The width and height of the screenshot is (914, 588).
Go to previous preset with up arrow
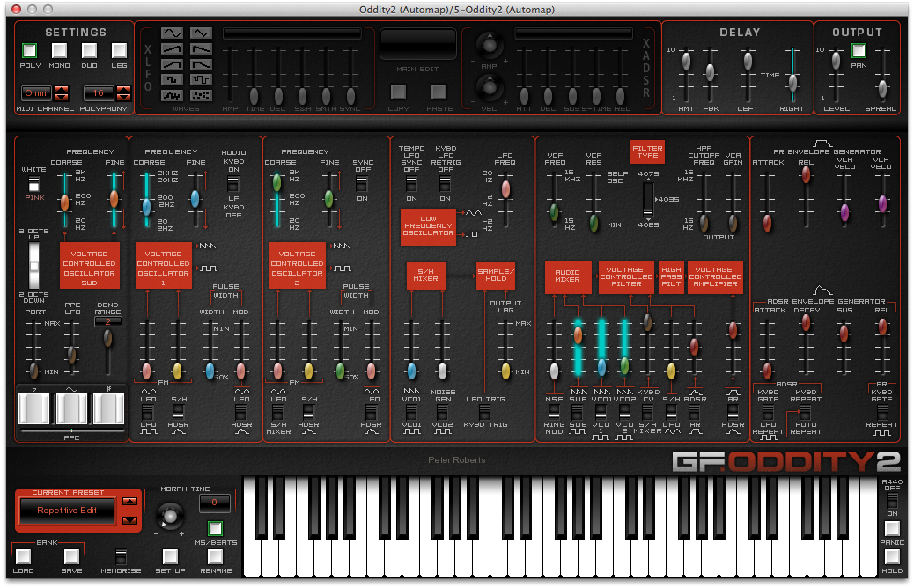point(130,502)
